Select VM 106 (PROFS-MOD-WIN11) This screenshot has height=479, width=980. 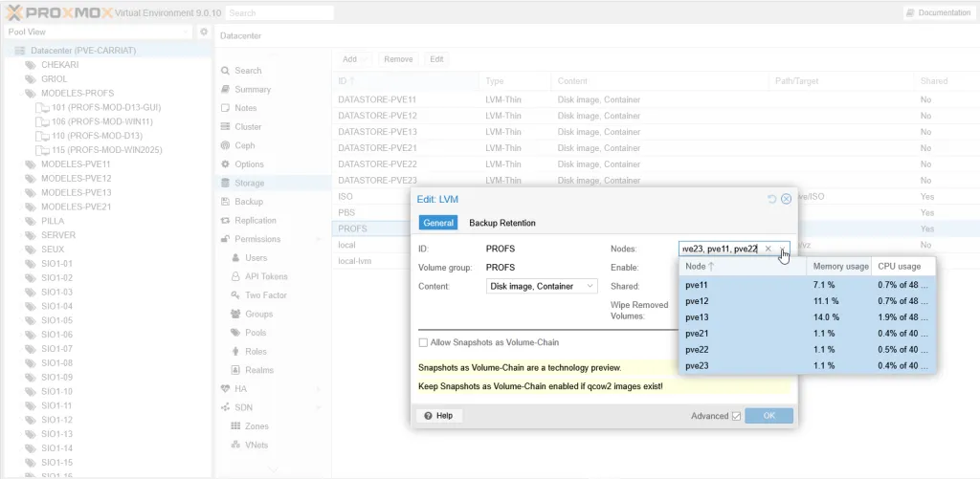(101, 121)
